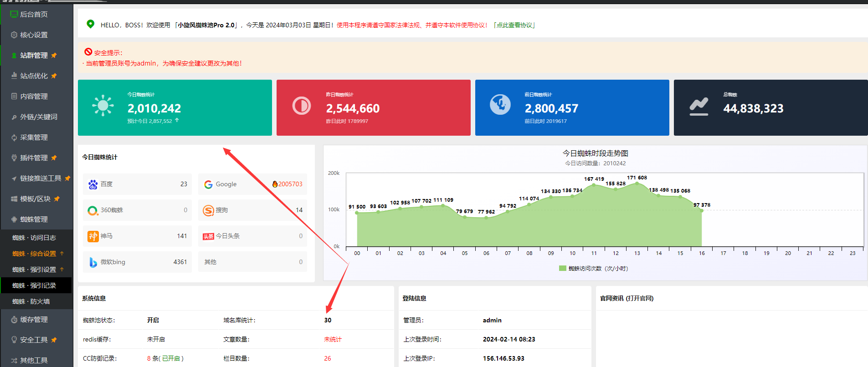The image size is (868, 367).
Task: Click the Baidu paw icon
Action: pos(93,184)
